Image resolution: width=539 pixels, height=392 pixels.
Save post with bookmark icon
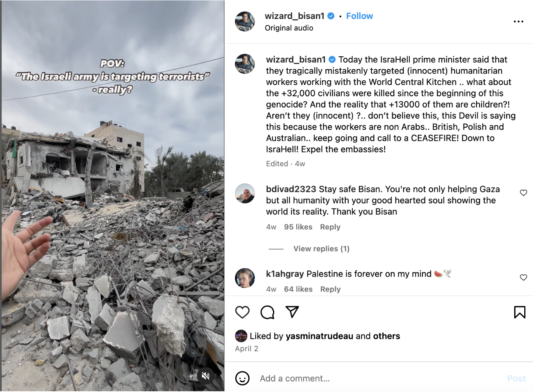520,312
